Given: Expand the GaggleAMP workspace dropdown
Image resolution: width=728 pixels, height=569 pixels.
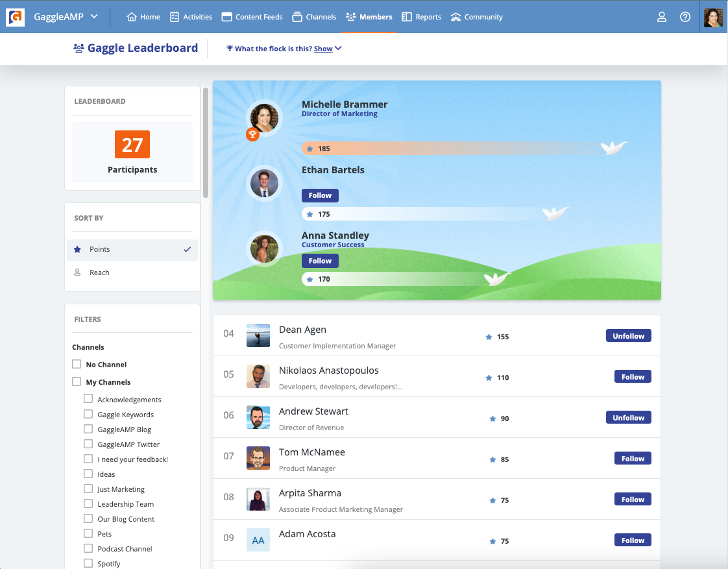Looking at the screenshot, I should [95, 17].
